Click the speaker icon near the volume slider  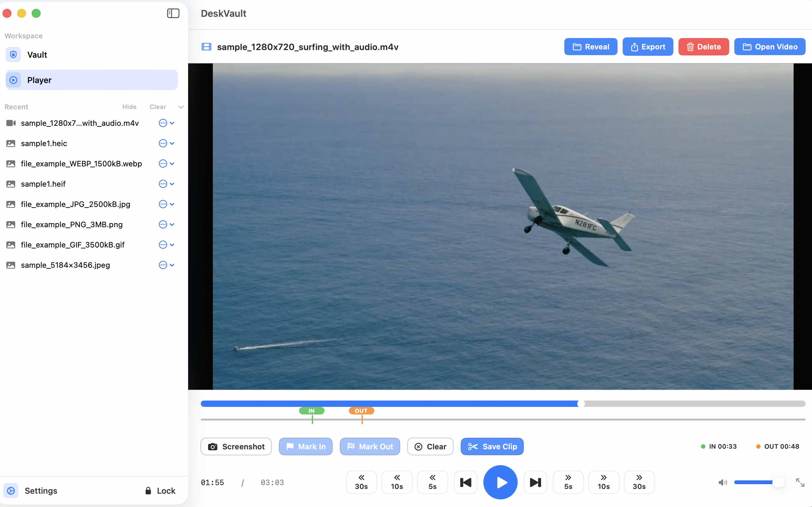click(x=723, y=482)
